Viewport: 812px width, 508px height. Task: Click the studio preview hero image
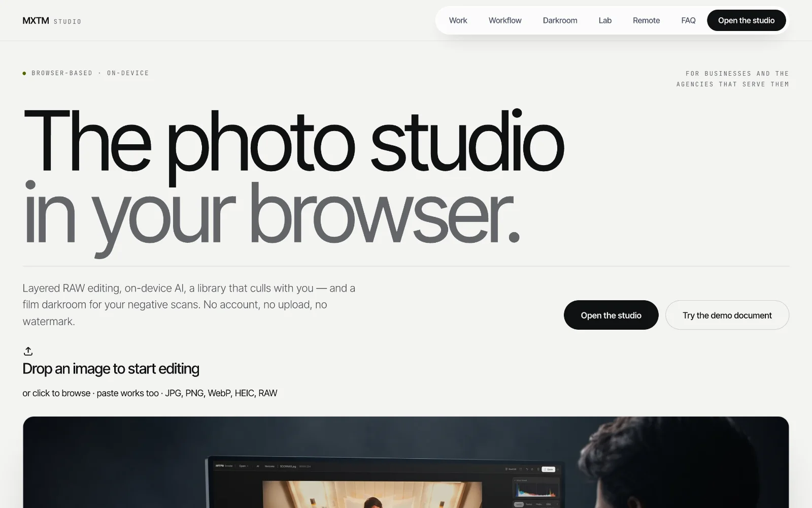pos(406,462)
